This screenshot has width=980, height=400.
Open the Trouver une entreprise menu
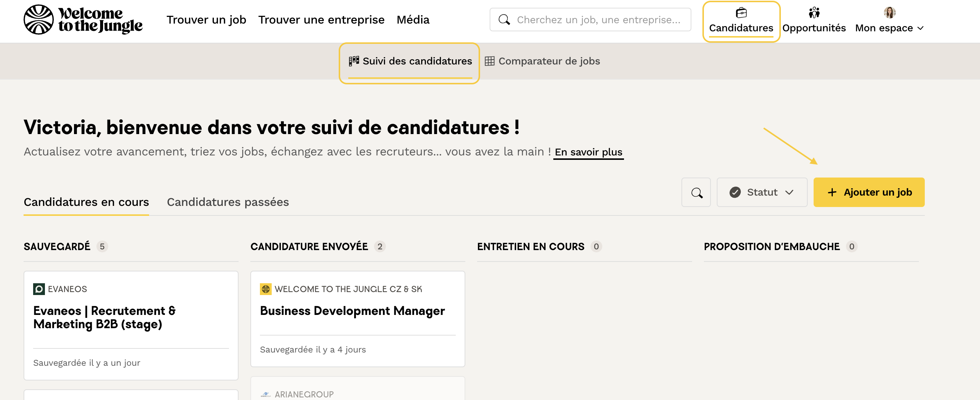[321, 20]
